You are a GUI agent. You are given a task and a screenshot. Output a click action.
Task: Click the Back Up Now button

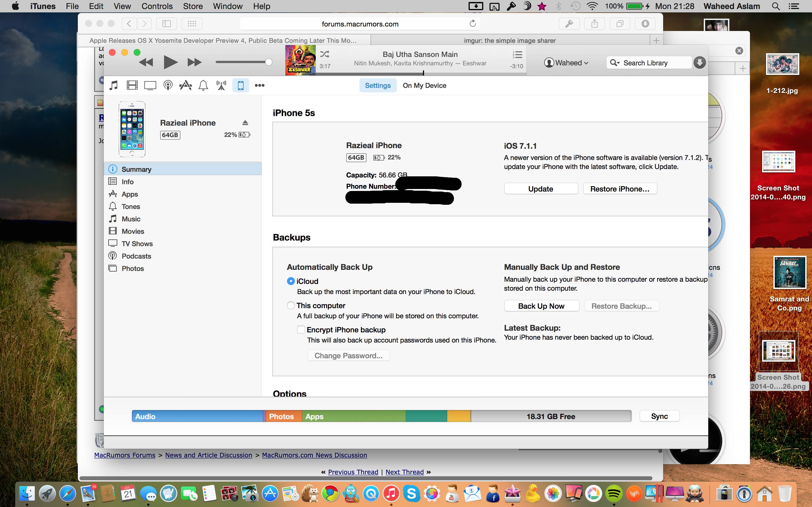pyautogui.click(x=541, y=306)
